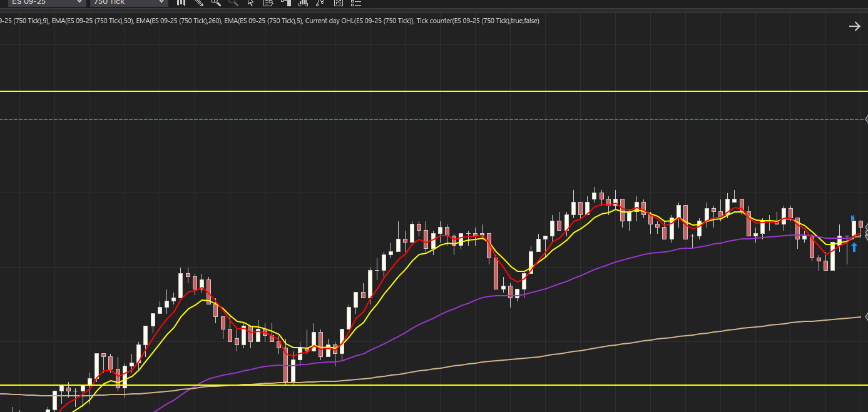Select the pointer cursor tool icon
Viewport: 868px width, 412px height.
tap(251, 3)
